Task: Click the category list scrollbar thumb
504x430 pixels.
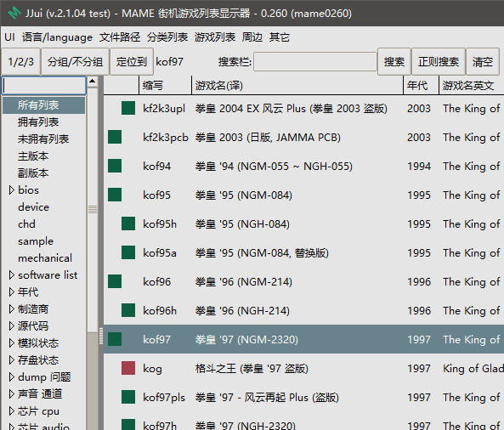Action: click(x=93, y=210)
